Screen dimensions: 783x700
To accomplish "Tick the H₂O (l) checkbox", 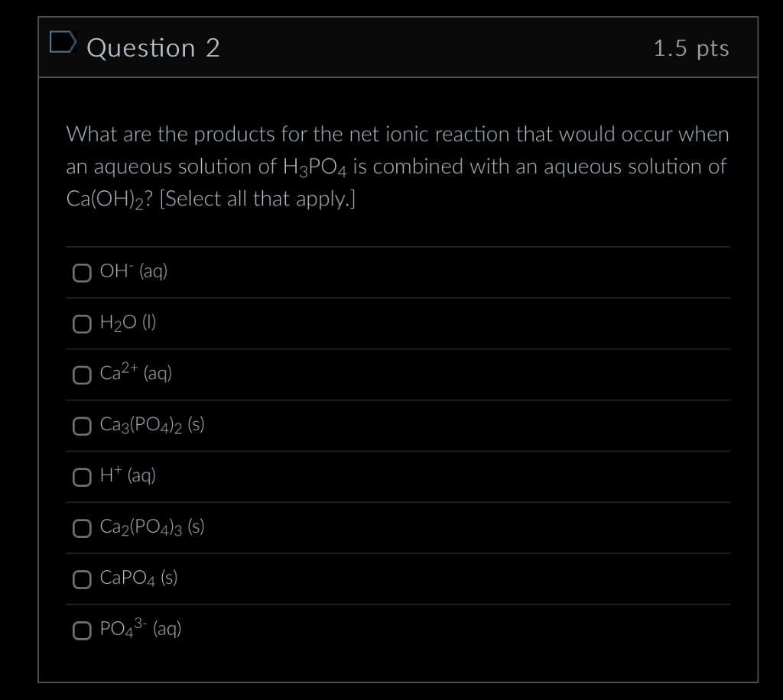I will click(82, 324).
